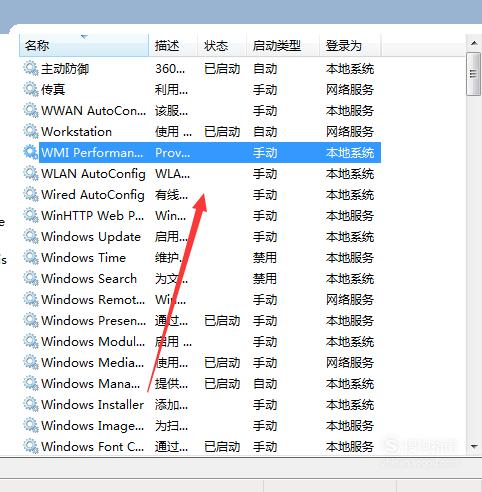
Task: Select the WMI Performan... service name
Action: pyautogui.click(x=92, y=153)
